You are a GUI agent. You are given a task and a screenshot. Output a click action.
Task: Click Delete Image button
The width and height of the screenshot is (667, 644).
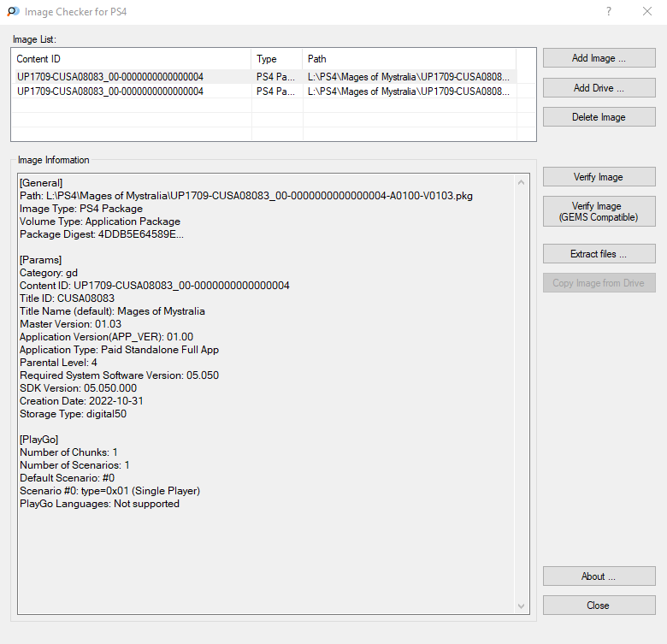(x=599, y=117)
